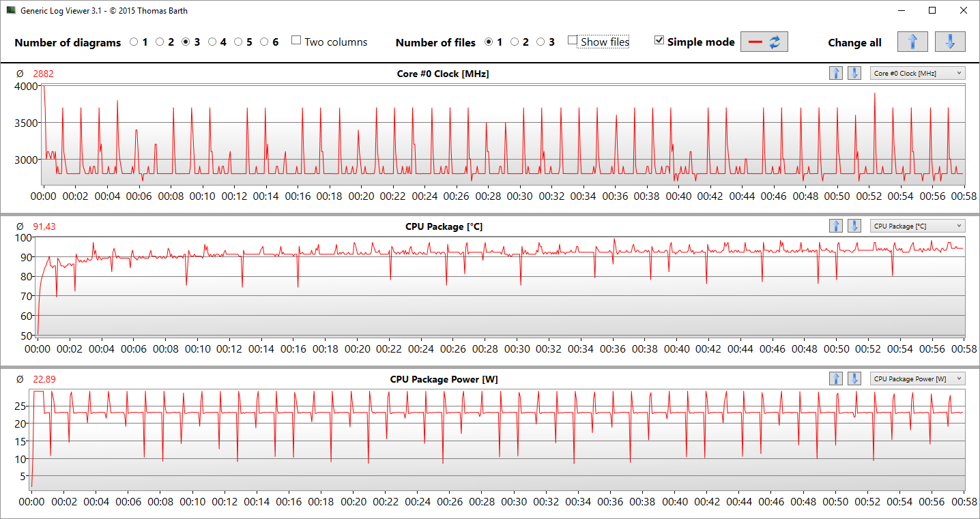Click up arrow for CPU Package Power diagram
This screenshot has width=980, height=519.
[836, 379]
